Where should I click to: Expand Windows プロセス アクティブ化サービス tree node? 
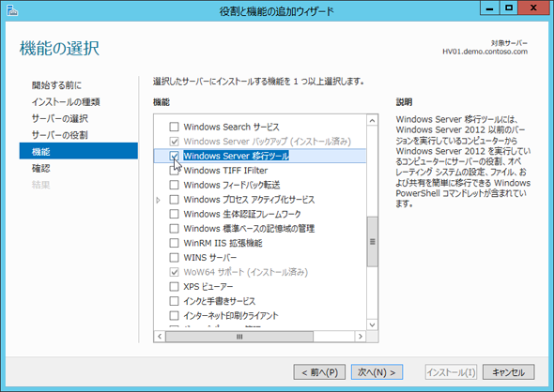pyautogui.click(x=159, y=200)
